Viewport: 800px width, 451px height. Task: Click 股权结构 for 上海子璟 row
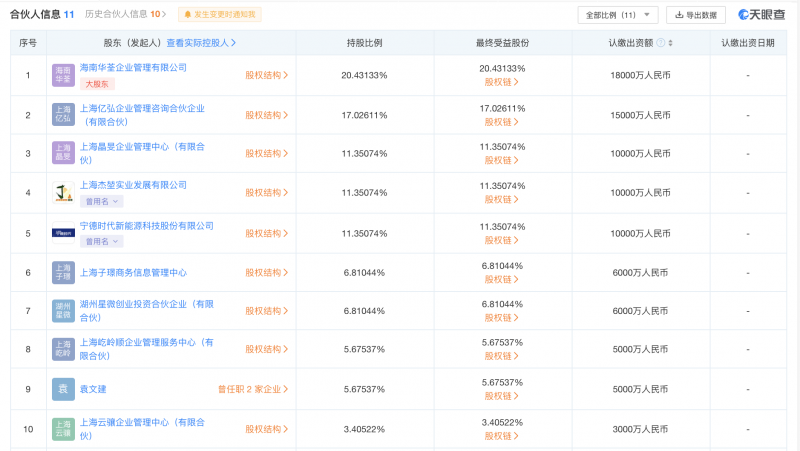[x=266, y=272]
